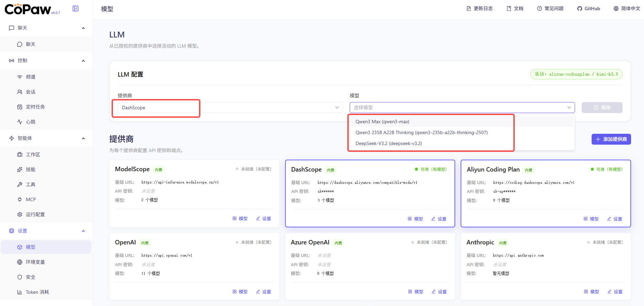This screenshot has width=644, height=306.
Task: Click the Anthropic base URL text
Action: [x=518, y=256]
